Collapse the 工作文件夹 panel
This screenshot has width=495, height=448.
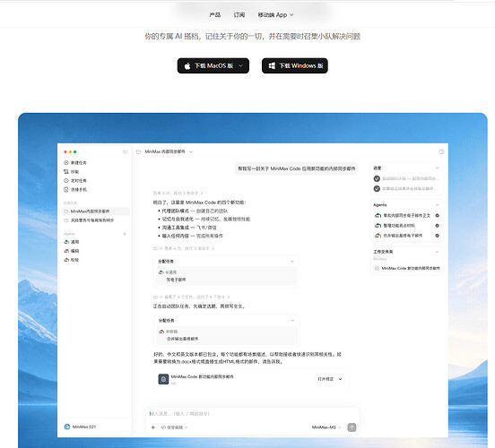coord(438,252)
